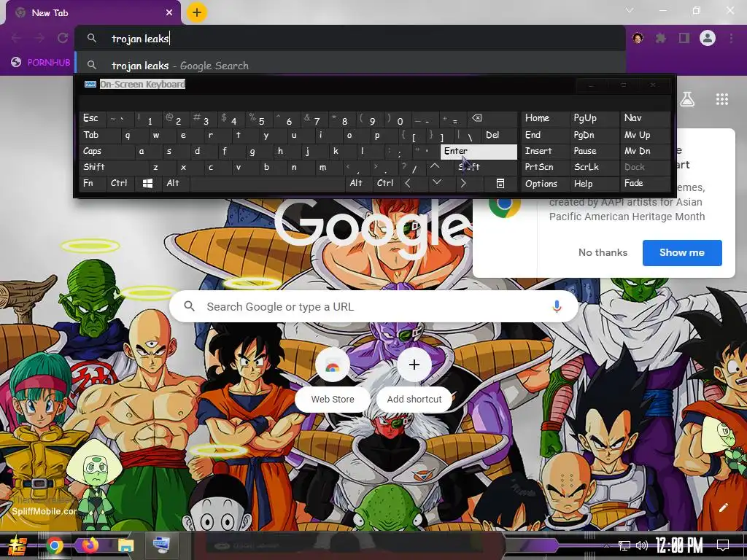
Task: Click Mv Up on On-Screen Keyboard
Action: [646, 135]
